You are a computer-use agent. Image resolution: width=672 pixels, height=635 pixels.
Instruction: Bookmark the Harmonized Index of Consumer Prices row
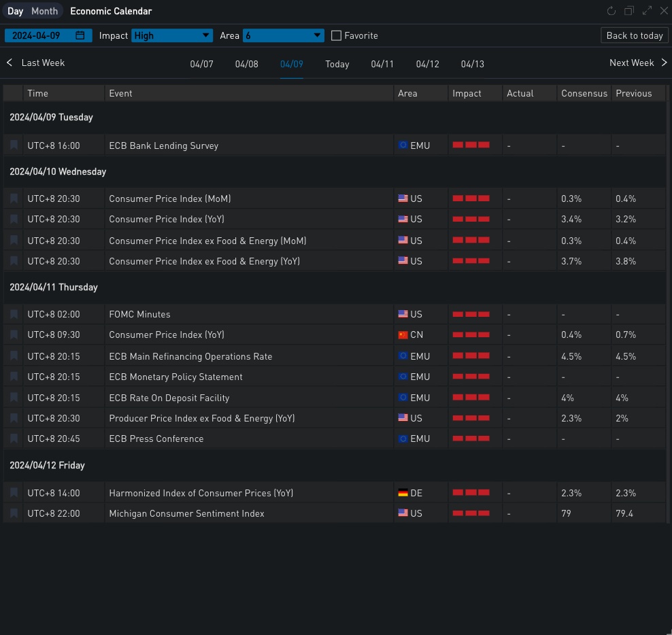(14, 493)
